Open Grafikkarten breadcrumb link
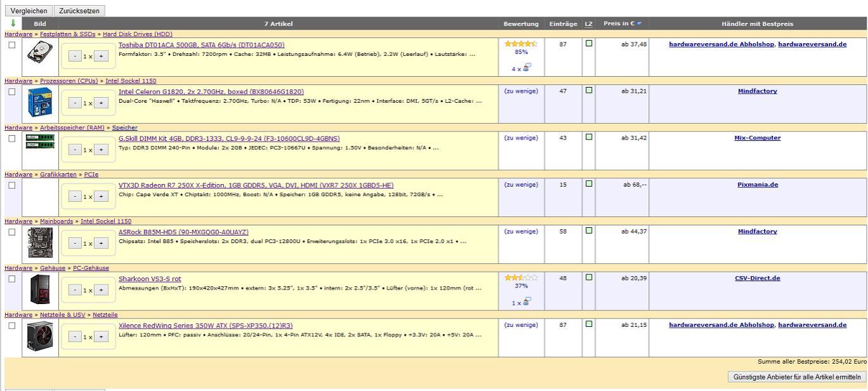The height and width of the screenshot is (391, 868). click(x=58, y=175)
